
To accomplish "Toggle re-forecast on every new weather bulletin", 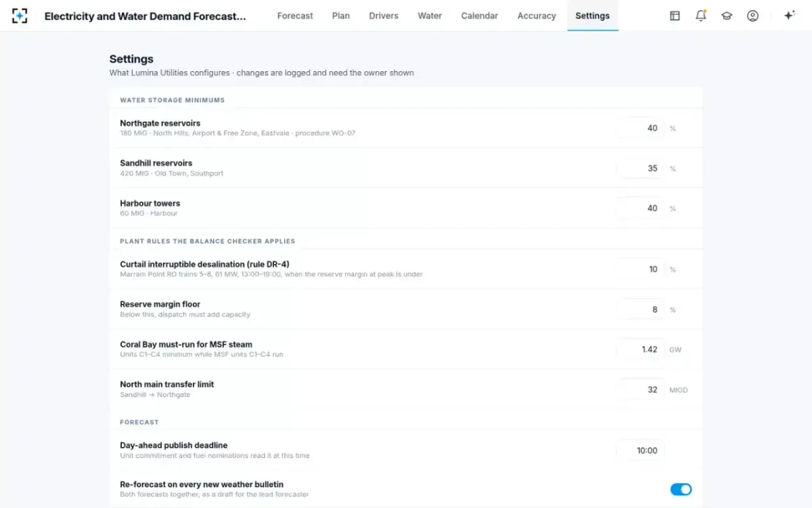I will pos(681,489).
